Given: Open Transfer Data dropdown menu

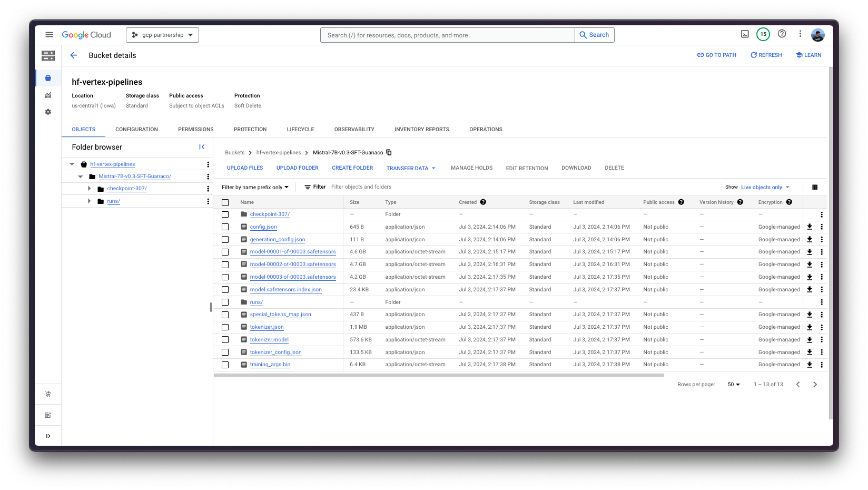Looking at the screenshot, I should (x=411, y=169).
